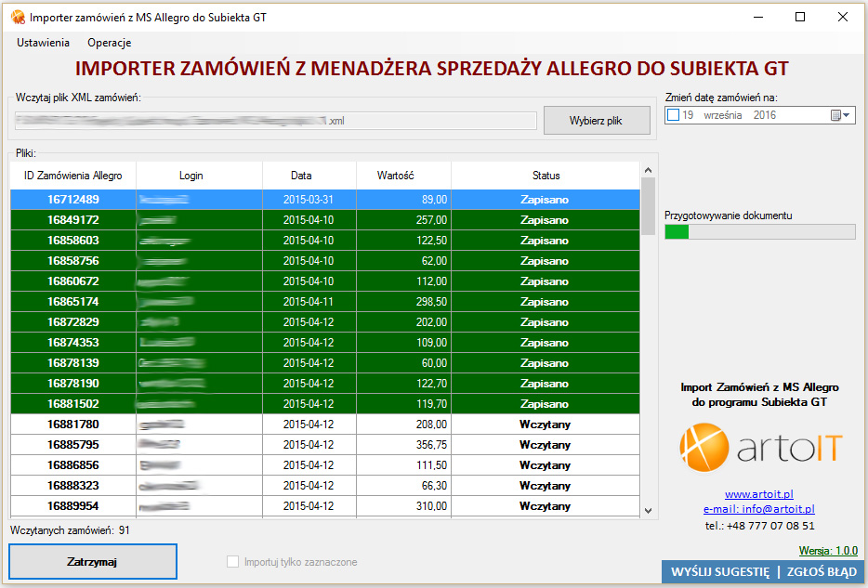Screen dimensions: 868x588
Task: Click the info@artoit.pl email link
Action: [x=758, y=509]
